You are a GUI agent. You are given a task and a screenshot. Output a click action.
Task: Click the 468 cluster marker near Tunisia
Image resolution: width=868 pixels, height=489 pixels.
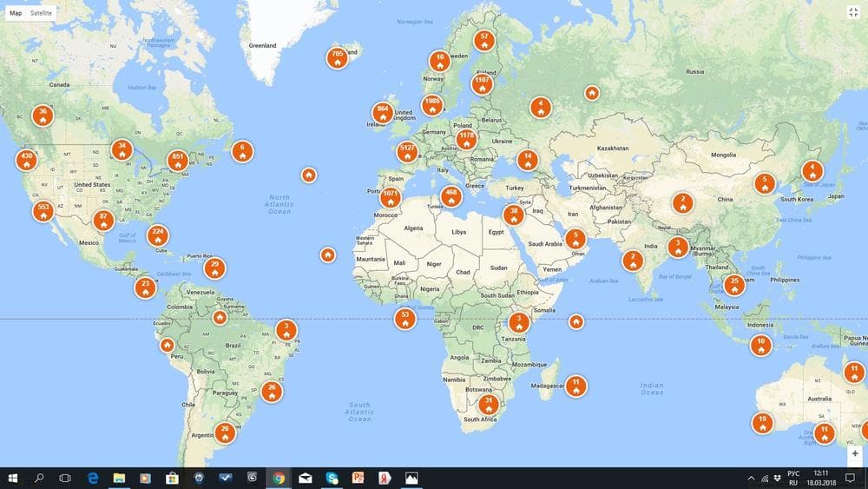(x=451, y=196)
